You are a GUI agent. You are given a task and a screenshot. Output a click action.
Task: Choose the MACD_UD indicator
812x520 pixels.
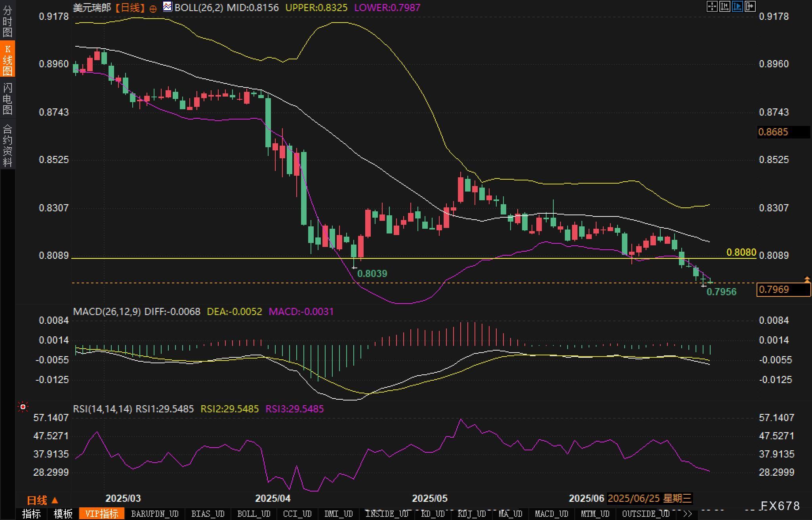click(x=551, y=514)
